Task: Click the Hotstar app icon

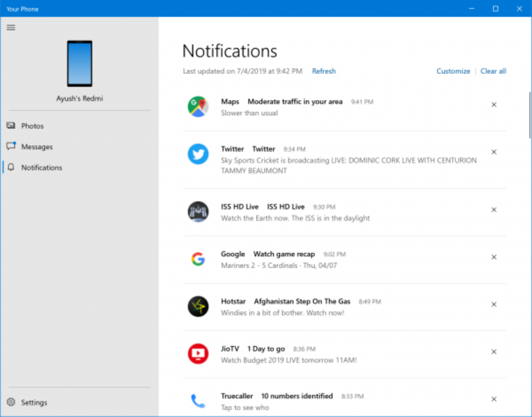Action: 198,306
